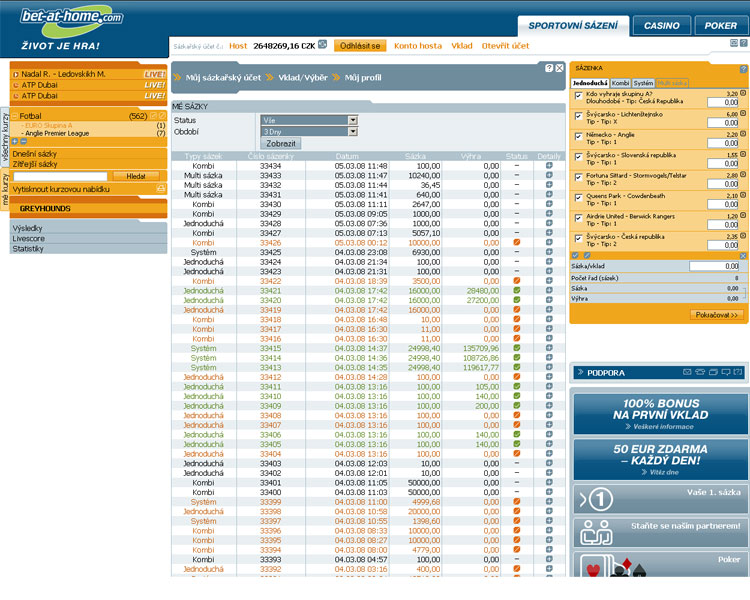Uncheck the Švýcarsko - Lichtenštejnsko bet checkbox

[x=578, y=115]
